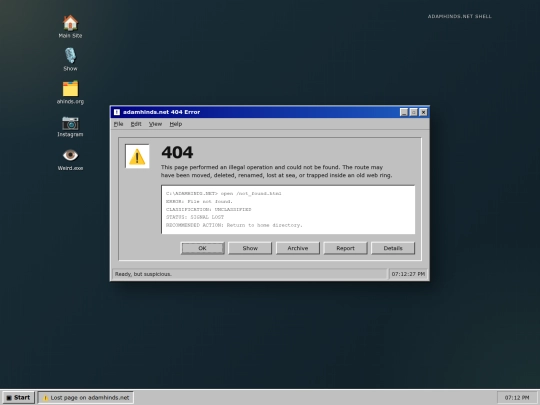
Task: Click the Details button
Action: (393, 248)
